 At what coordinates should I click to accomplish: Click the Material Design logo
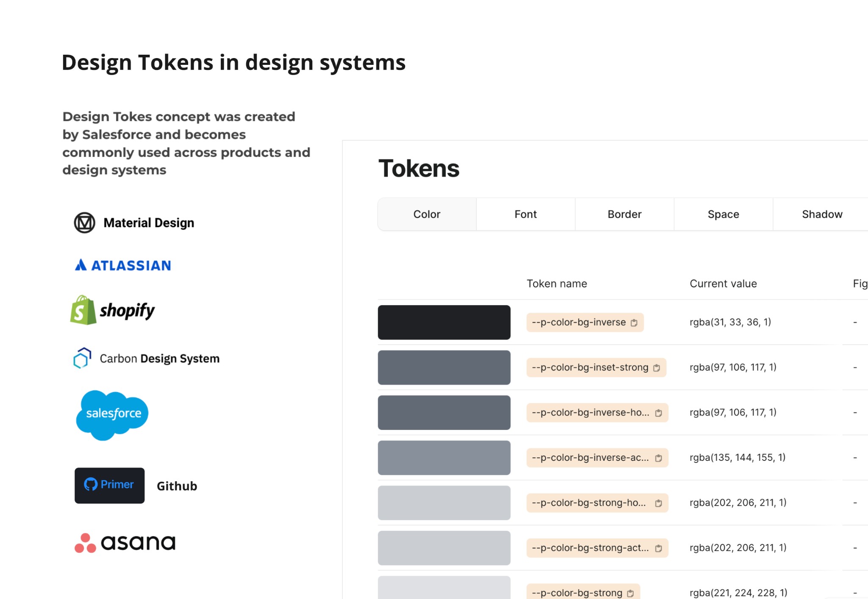(84, 223)
